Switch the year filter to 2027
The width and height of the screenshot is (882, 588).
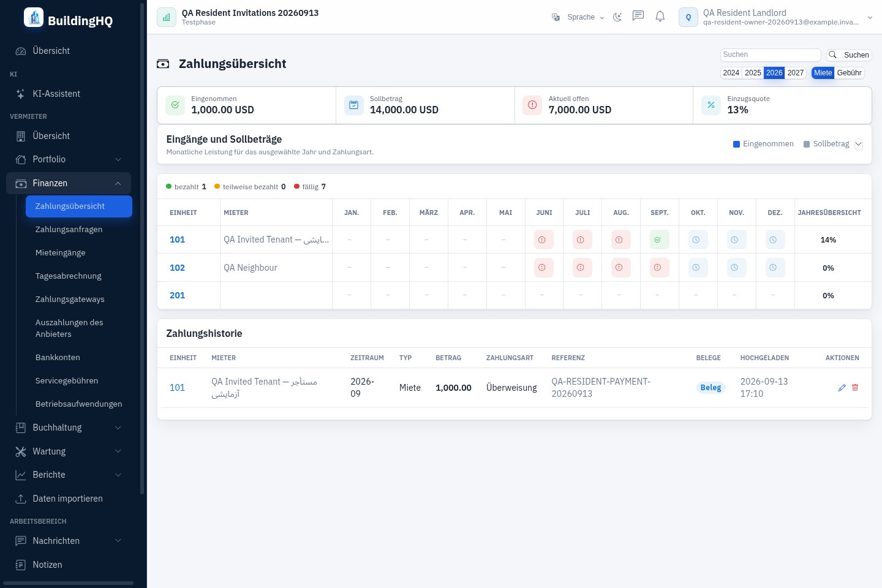(796, 73)
